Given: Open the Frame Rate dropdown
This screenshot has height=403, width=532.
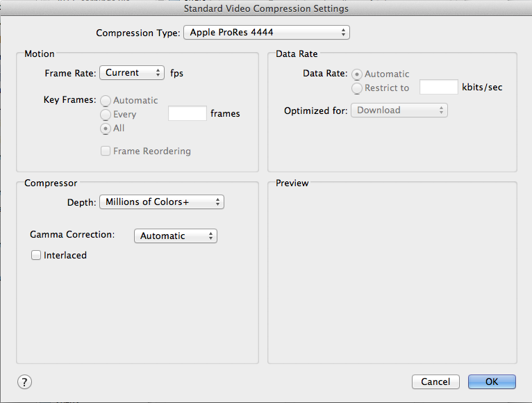Looking at the screenshot, I should [132, 73].
